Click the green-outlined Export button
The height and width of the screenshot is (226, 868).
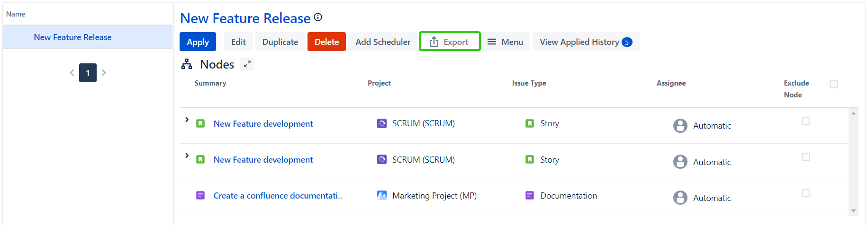click(450, 42)
